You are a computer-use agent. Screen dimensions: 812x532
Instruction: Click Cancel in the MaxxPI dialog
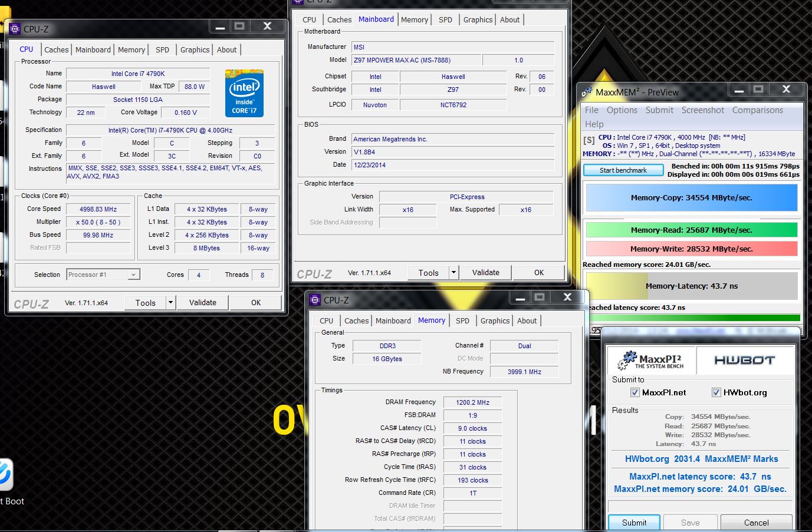tap(757, 523)
